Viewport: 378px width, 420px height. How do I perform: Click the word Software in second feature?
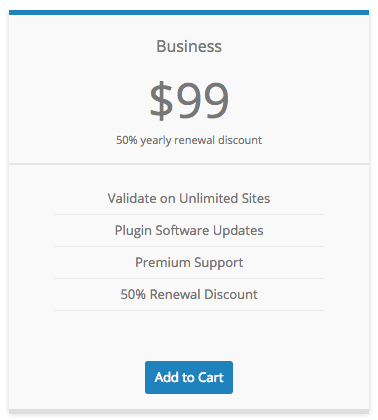coord(182,230)
